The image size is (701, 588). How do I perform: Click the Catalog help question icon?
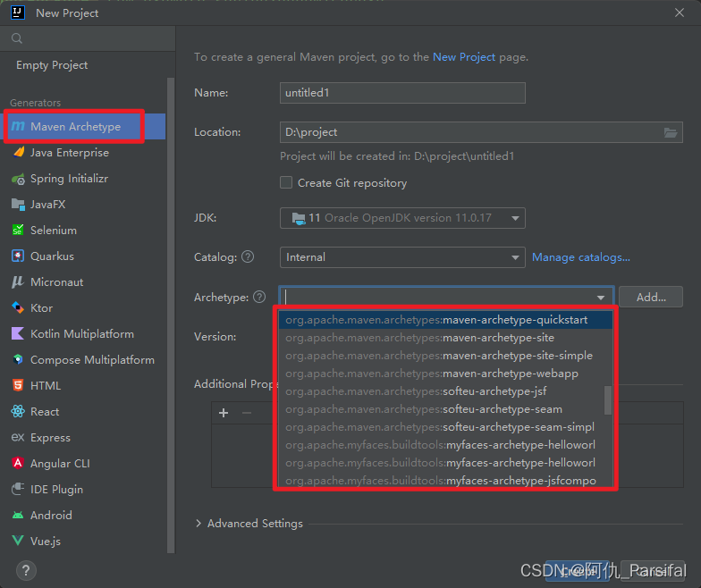coord(248,257)
